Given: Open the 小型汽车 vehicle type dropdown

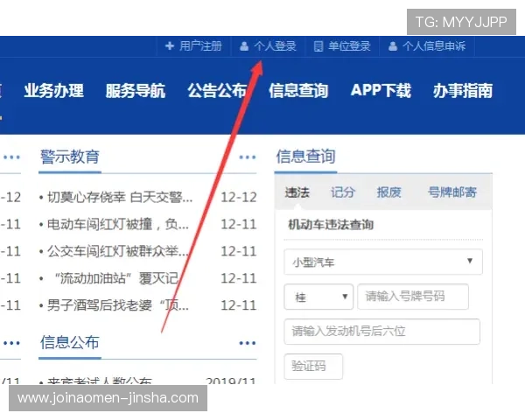Looking at the screenshot, I should (383, 262).
